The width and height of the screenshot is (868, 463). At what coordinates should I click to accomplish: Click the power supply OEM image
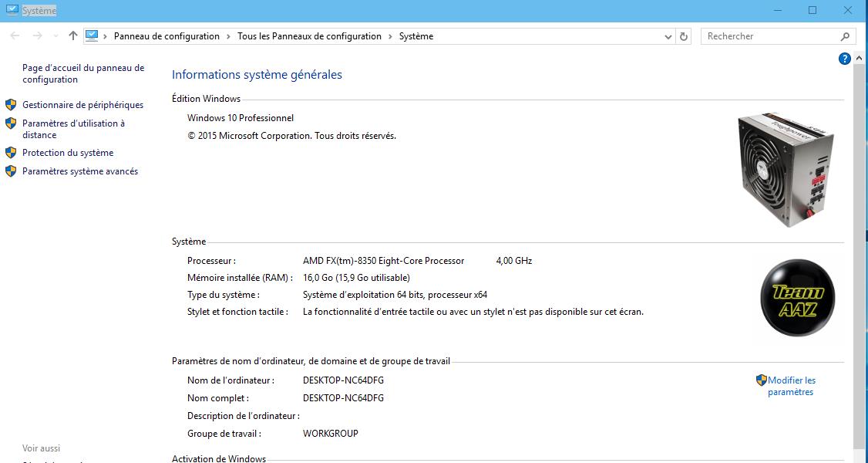click(786, 170)
